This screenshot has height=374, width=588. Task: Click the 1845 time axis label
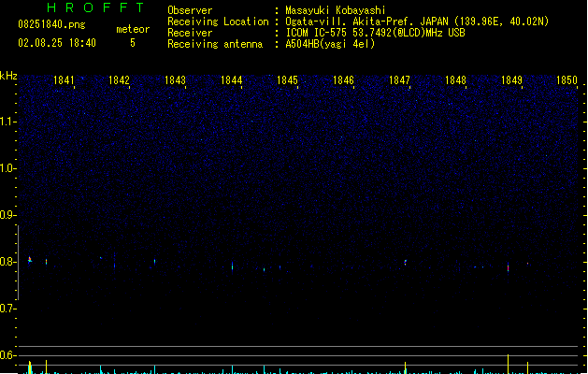point(287,79)
